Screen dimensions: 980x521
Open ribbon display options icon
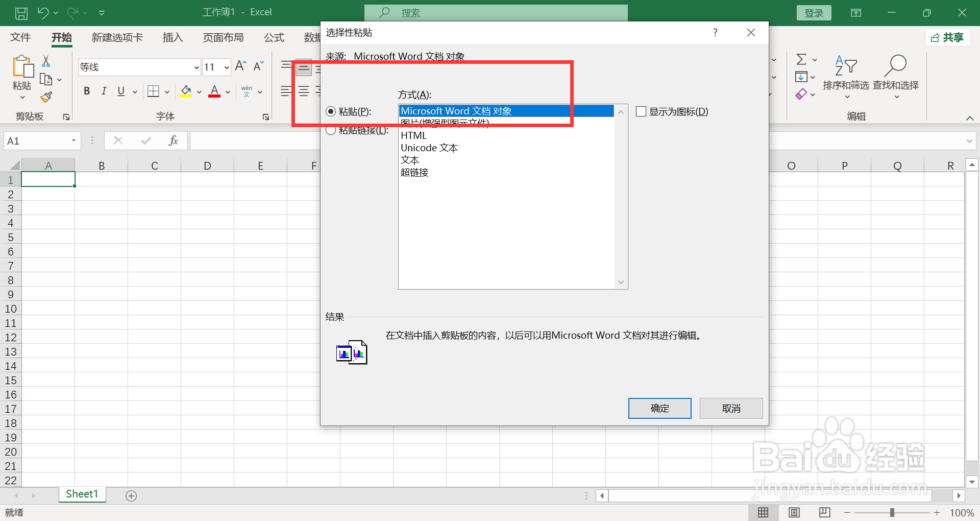(x=856, y=13)
